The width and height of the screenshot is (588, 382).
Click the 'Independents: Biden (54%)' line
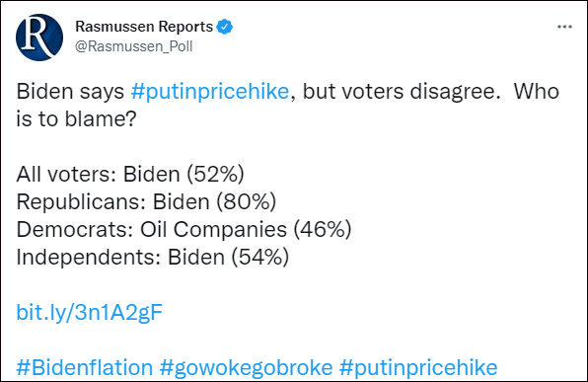(x=153, y=257)
